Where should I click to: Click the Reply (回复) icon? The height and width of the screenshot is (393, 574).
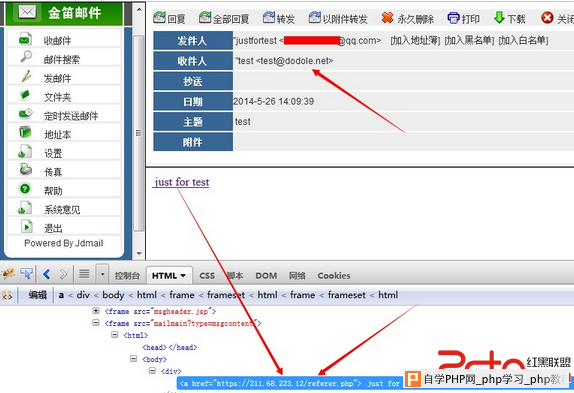(x=159, y=17)
